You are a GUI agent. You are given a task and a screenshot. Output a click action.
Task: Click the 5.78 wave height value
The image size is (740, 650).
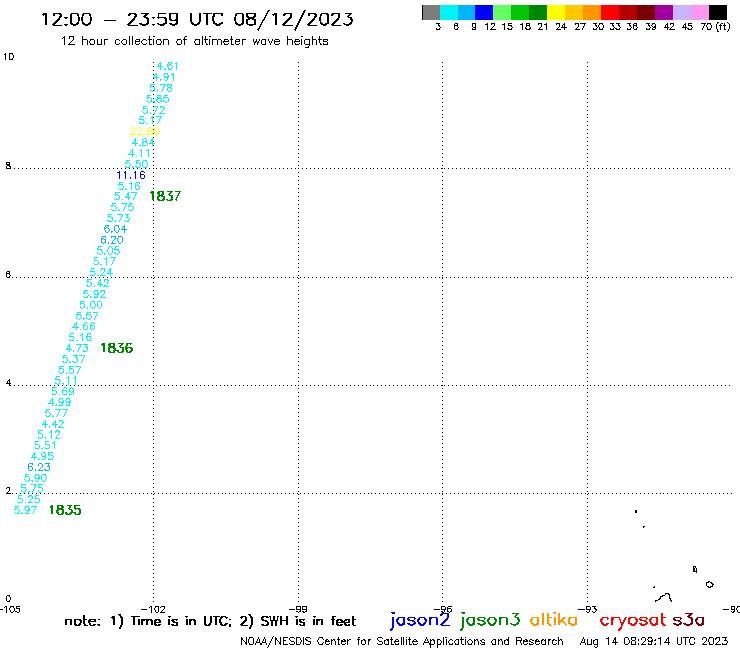point(161,88)
